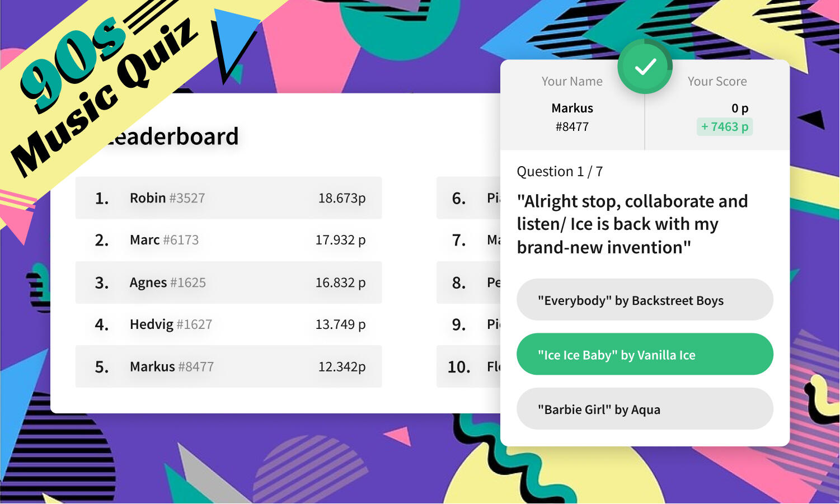Select "Everybody" by Backstreet Boys answer

point(645,300)
